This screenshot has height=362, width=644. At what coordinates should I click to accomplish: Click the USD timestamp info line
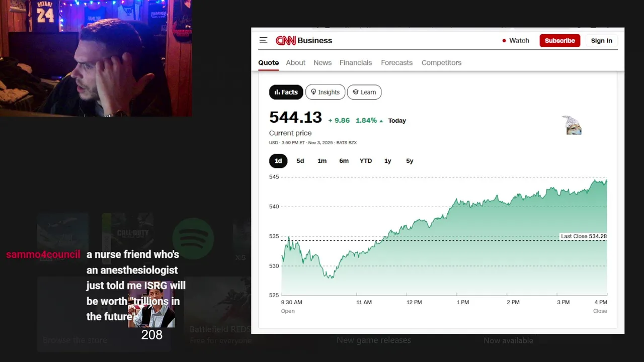313,143
